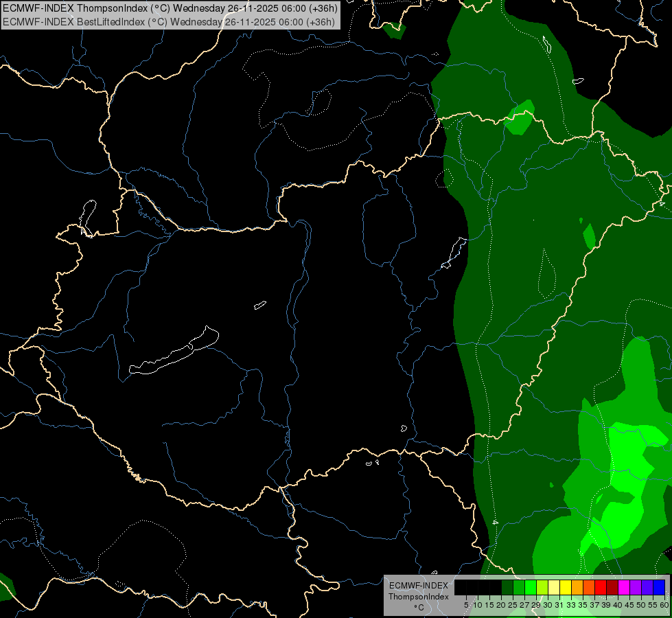Click the legend tick value 15
The image size is (672, 618).
pyautogui.click(x=489, y=605)
